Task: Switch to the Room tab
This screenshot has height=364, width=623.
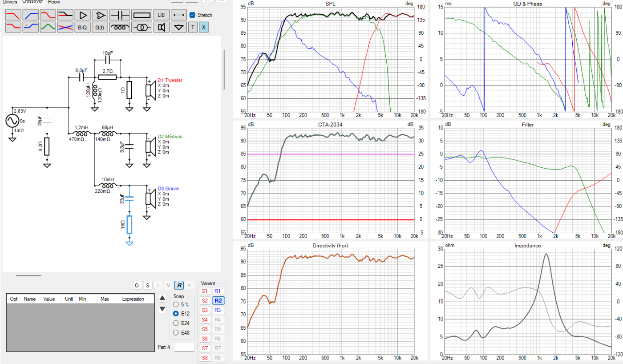Action: point(54,2)
